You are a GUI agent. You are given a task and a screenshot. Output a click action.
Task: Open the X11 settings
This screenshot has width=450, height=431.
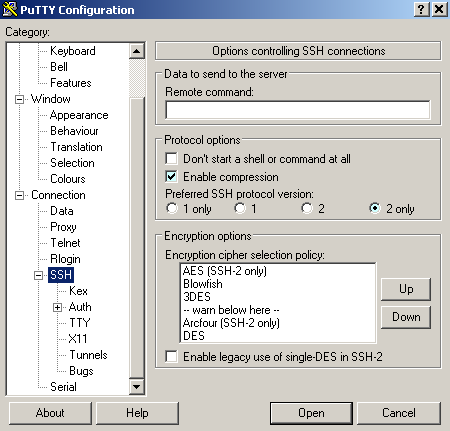pyautogui.click(x=78, y=339)
